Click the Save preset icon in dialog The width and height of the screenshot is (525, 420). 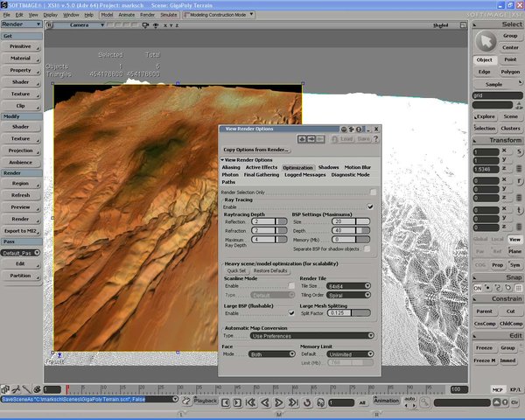362,138
